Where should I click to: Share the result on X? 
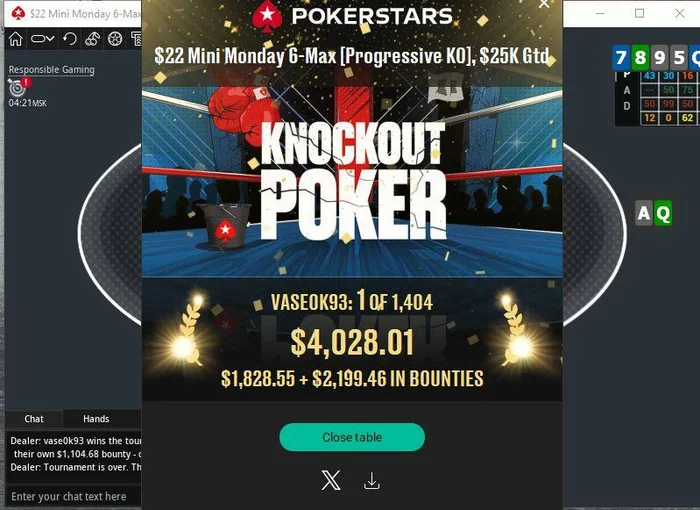(331, 481)
